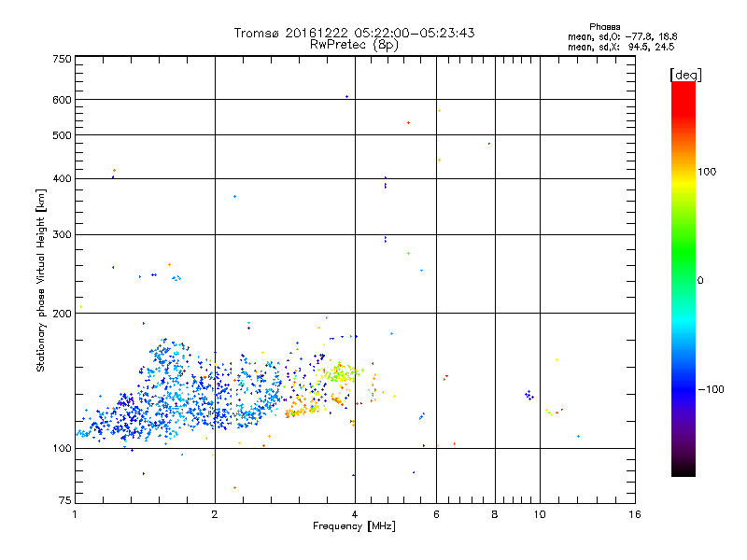Click the 'mean, sd,X: 94.5, 24.5' line
Image resolution: width=747 pixels, height=560 pixels.
(621, 47)
